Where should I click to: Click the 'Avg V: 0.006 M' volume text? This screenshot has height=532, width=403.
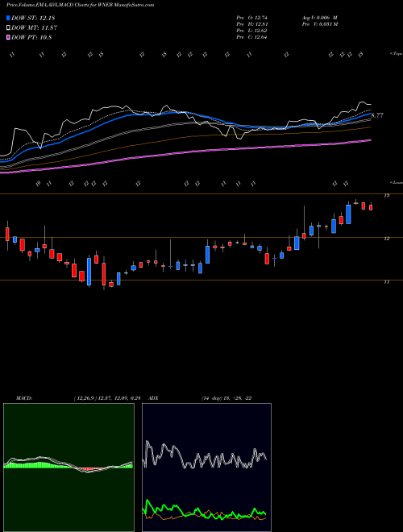coord(319,18)
